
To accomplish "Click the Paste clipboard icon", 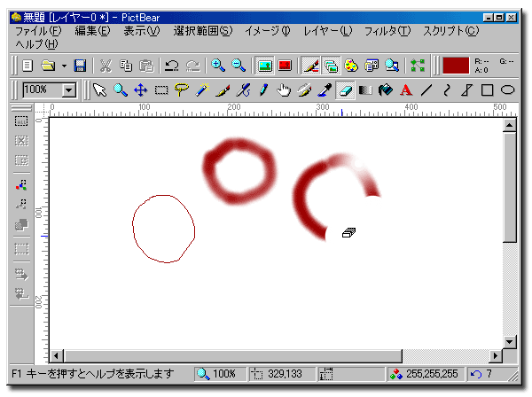I will tap(146, 66).
